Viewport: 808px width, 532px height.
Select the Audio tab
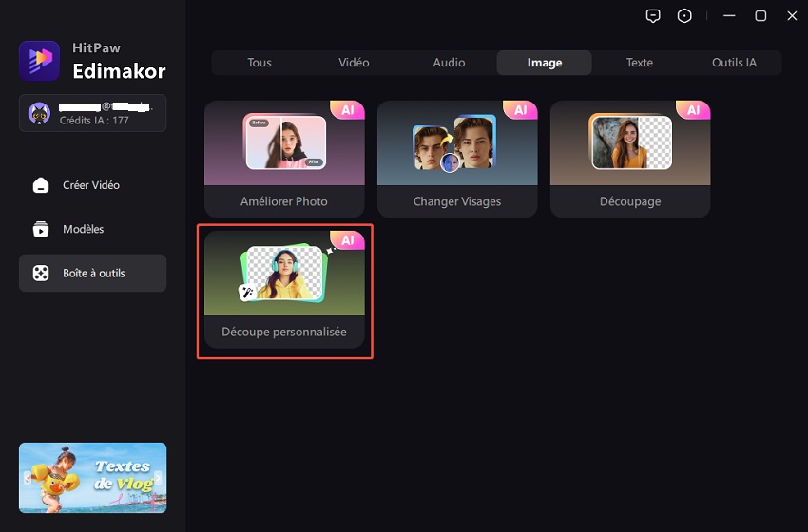coord(449,63)
